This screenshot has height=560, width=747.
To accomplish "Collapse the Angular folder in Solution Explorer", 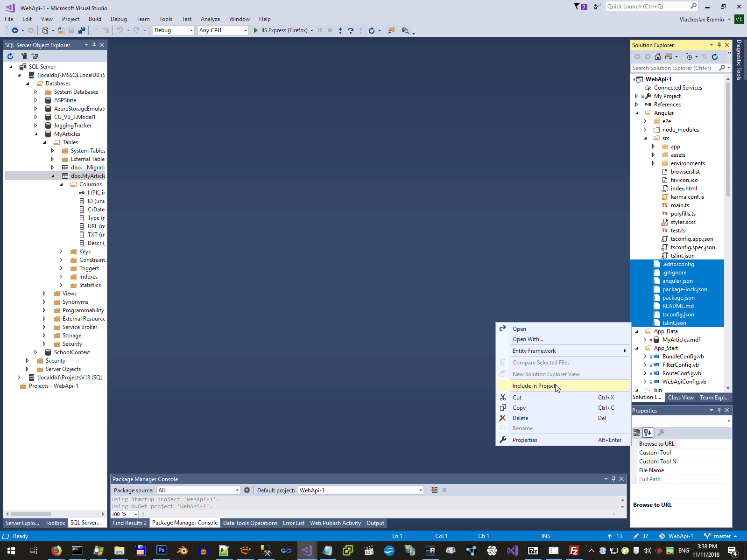I will (x=637, y=113).
